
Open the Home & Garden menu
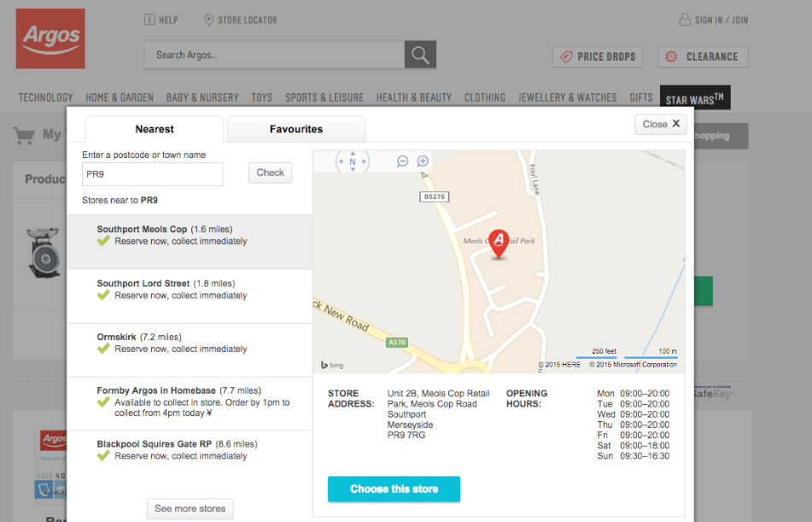coord(120,97)
